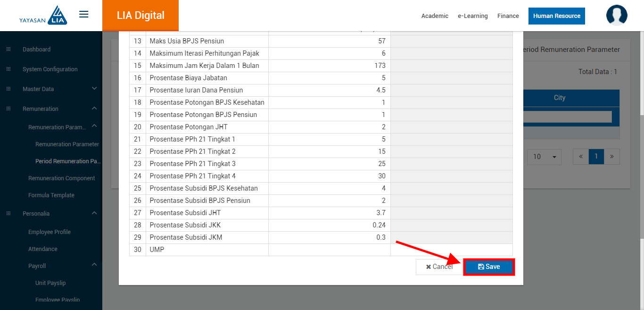Image resolution: width=644 pixels, height=310 pixels.
Task: Open the page size dropdown showing 10
Action: 544,157
